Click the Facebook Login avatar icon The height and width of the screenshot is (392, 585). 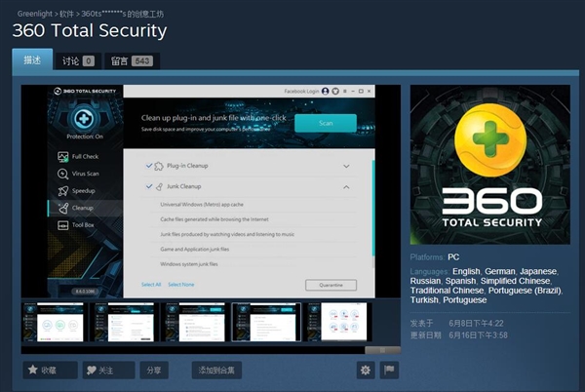[x=326, y=91]
